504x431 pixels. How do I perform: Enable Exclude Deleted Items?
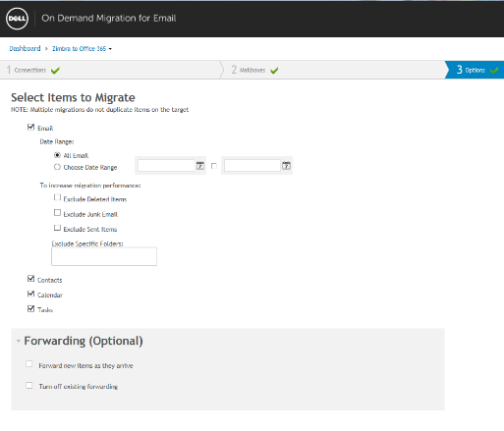tap(57, 197)
